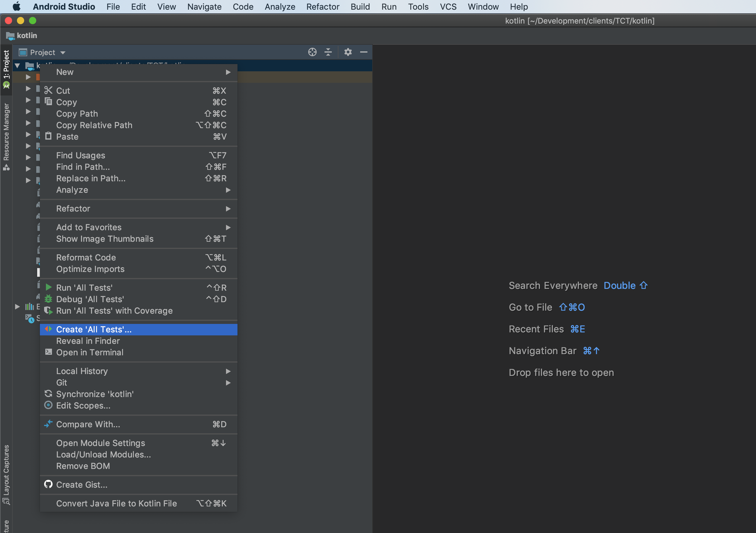Viewport: 756px width, 533px height.
Task: Click the GitHub Create Gist icon
Action: [x=48, y=484]
